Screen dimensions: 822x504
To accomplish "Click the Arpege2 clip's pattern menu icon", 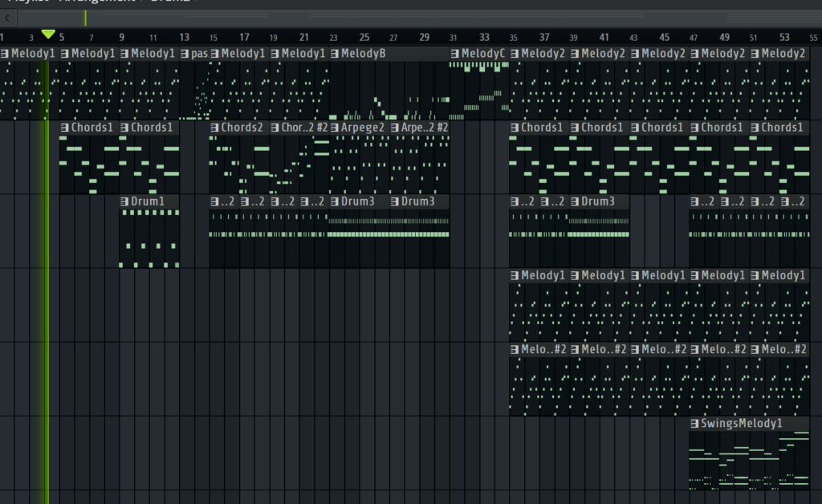I will tap(335, 128).
